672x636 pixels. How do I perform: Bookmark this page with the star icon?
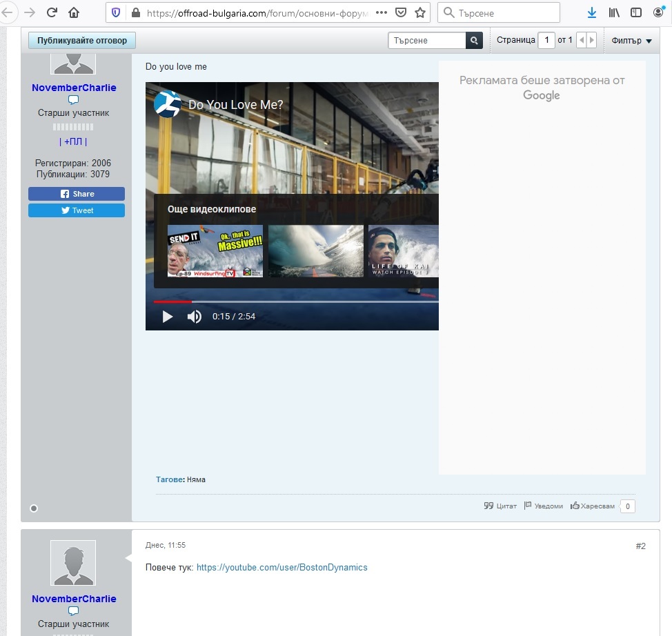(x=420, y=12)
